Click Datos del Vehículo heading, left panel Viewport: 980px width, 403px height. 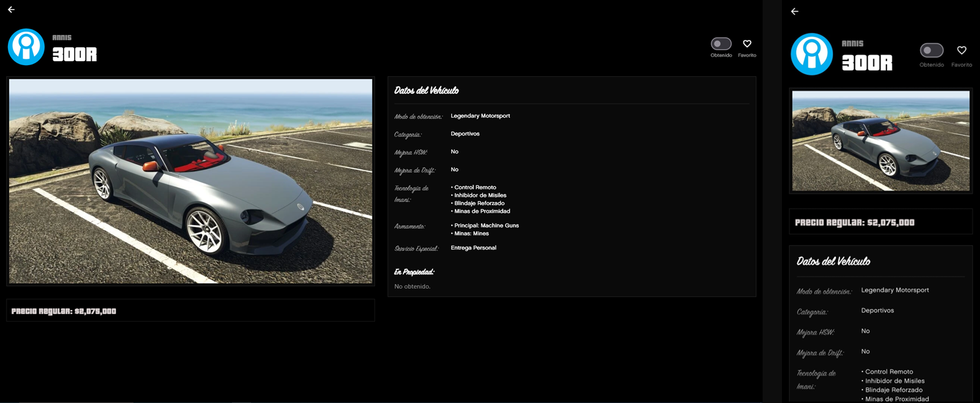pyautogui.click(x=426, y=91)
